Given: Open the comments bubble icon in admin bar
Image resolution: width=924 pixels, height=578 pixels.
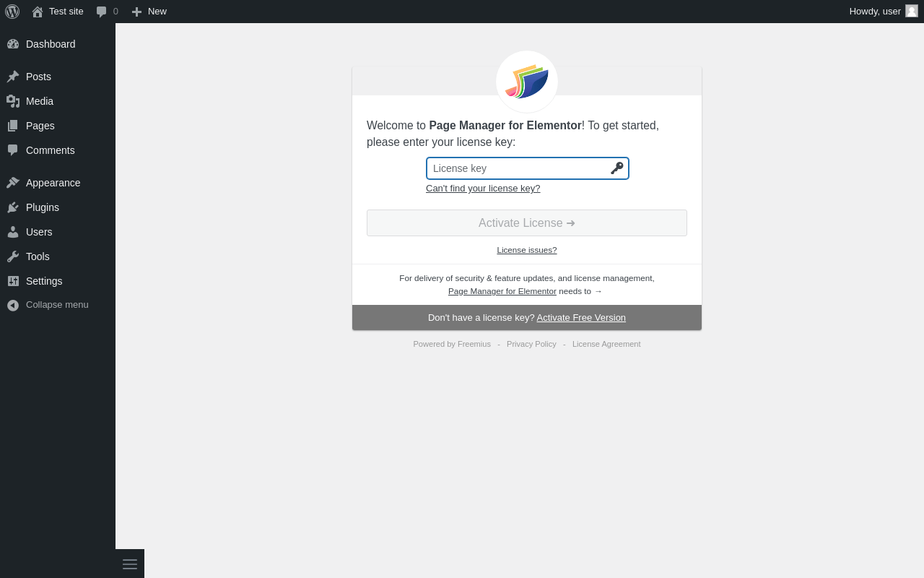Looking at the screenshot, I should click(x=102, y=12).
